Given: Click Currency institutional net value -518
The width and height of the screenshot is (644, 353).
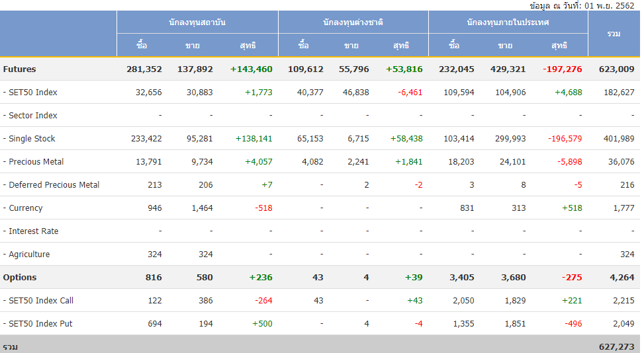Looking at the screenshot, I should click(x=263, y=208).
